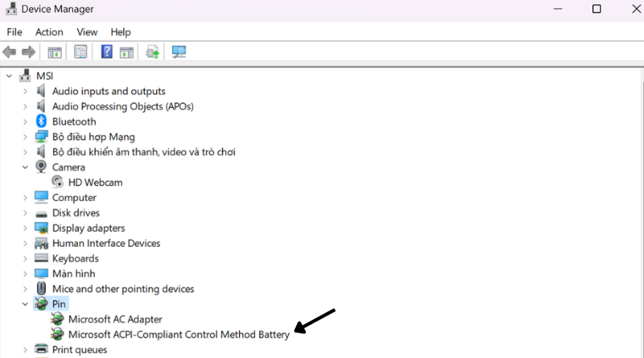Click Scan for hardware changes monitor icon
Image resolution: width=644 pixels, height=358 pixels.
(x=179, y=52)
